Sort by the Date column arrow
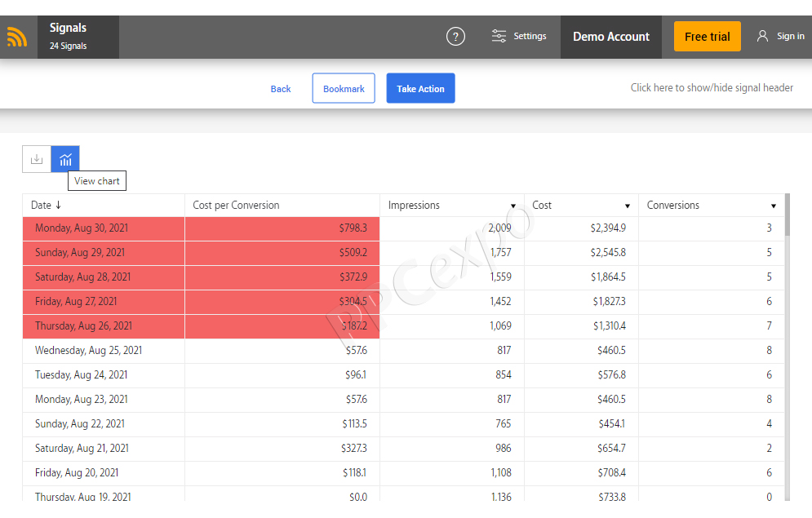This screenshot has height=518, width=812. pyautogui.click(x=58, y=205)
